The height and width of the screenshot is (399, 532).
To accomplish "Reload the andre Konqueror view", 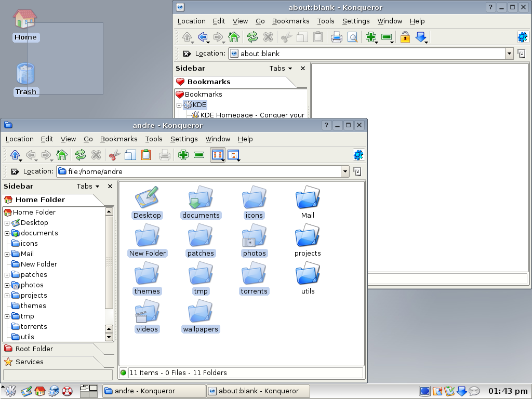I will pyautogui.click(x=81, y=155).
